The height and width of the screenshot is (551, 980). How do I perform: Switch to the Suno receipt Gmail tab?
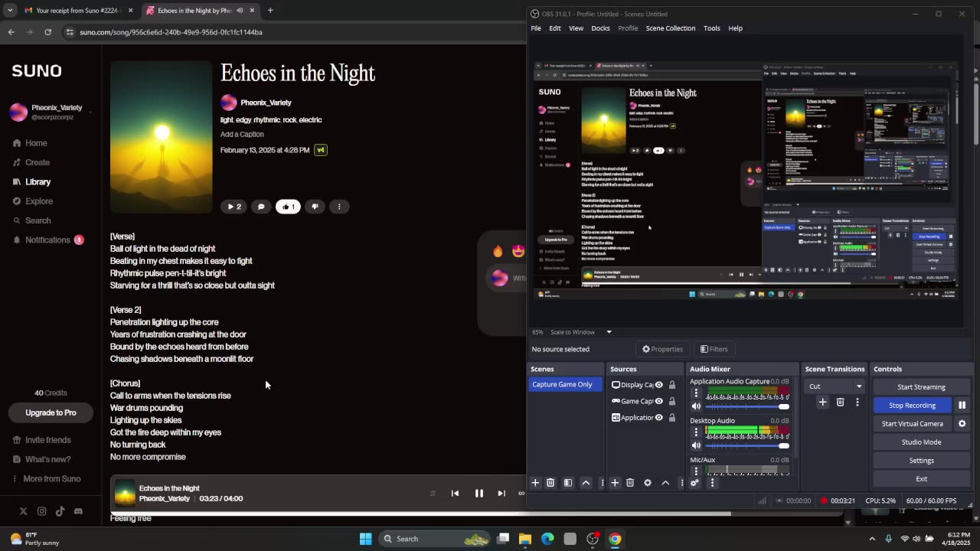pos(77,11)
